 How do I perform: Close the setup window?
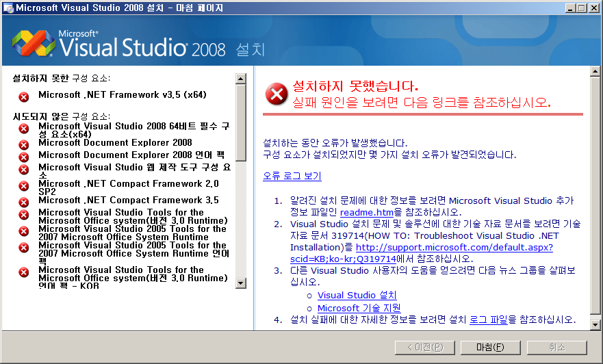click(594, 8)
